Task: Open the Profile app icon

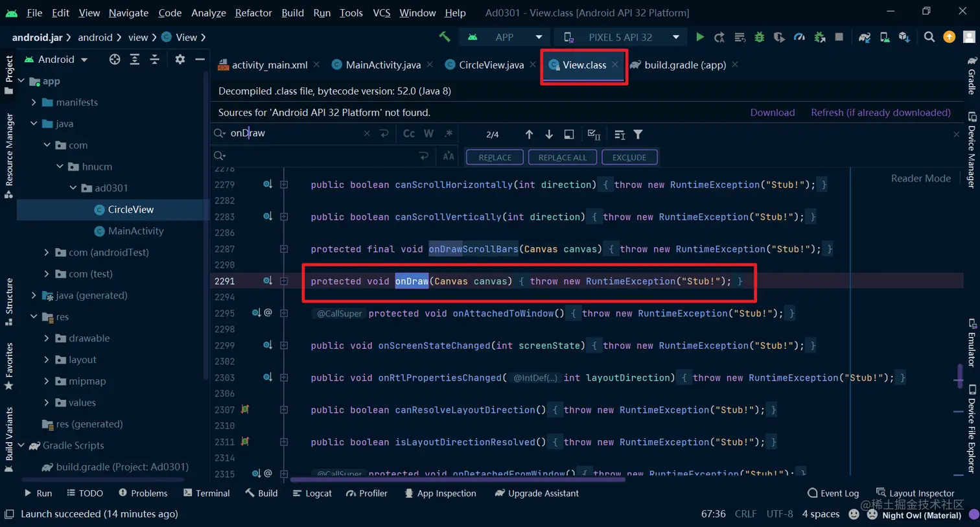Action: click(x=799, y=37)
